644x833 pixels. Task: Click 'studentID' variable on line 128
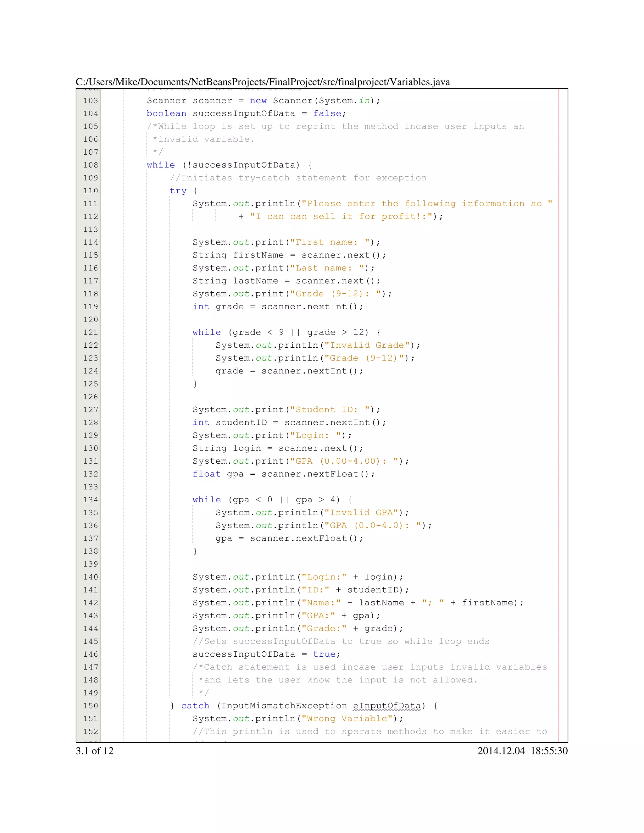click(x=241, y=422)
